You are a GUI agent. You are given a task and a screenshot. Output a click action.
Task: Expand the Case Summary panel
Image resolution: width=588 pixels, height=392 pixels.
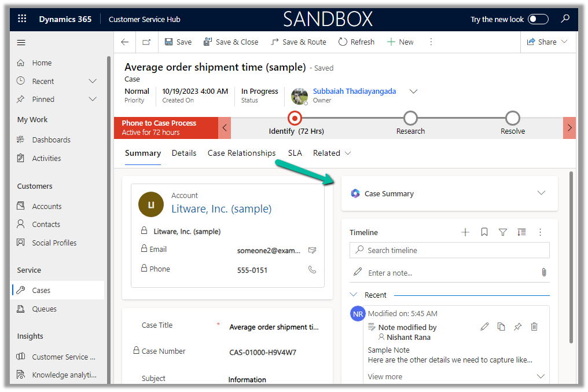click(x=541, y=193)
